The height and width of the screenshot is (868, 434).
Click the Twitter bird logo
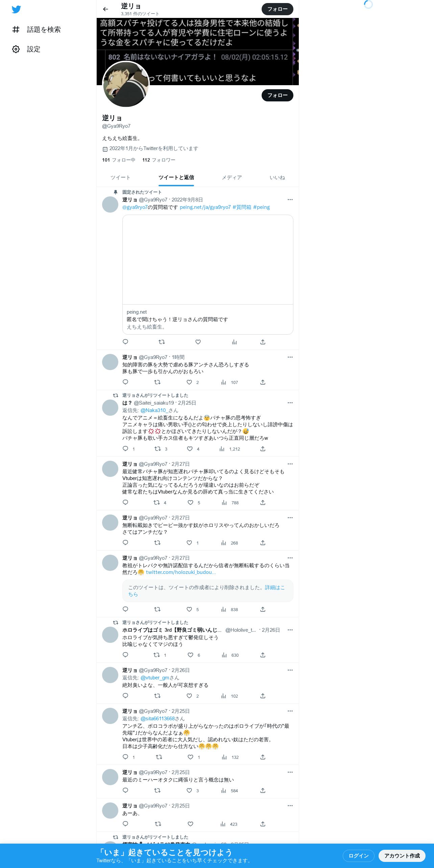click(x=16, y=9)
